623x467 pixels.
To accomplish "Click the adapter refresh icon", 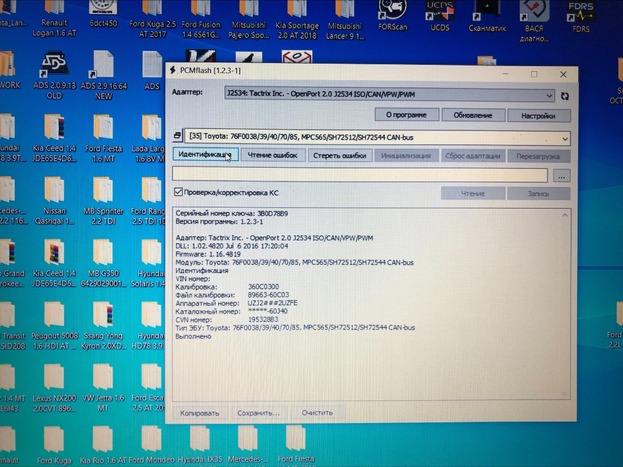I will [x=565, y=95].
